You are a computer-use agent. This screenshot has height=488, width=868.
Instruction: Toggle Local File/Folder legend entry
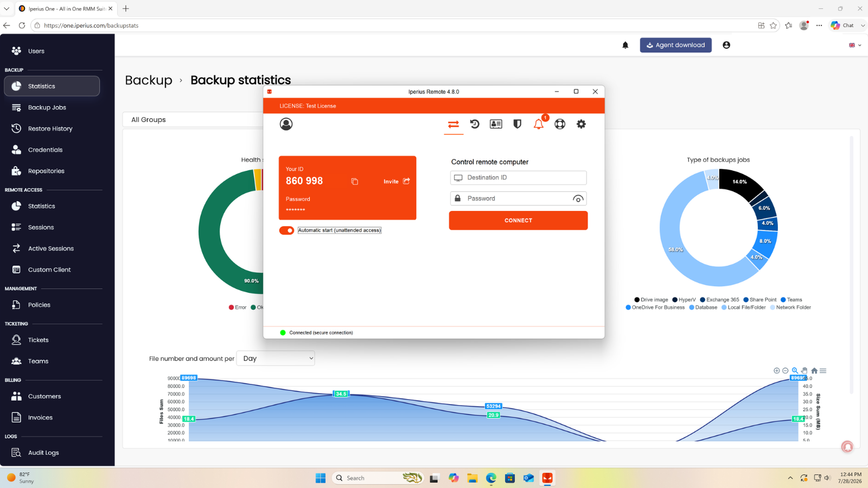[744, 307]
